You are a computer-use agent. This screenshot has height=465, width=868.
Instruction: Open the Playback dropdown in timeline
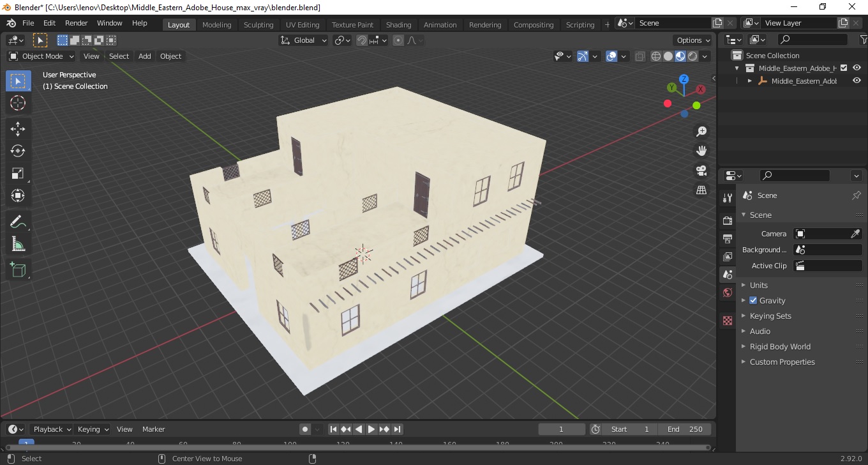tap(51, 429)
